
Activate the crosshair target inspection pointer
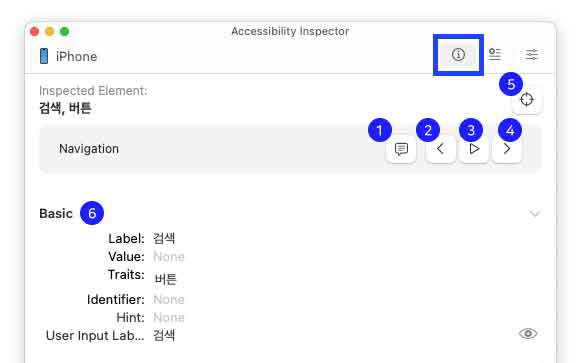coord(527,100)
